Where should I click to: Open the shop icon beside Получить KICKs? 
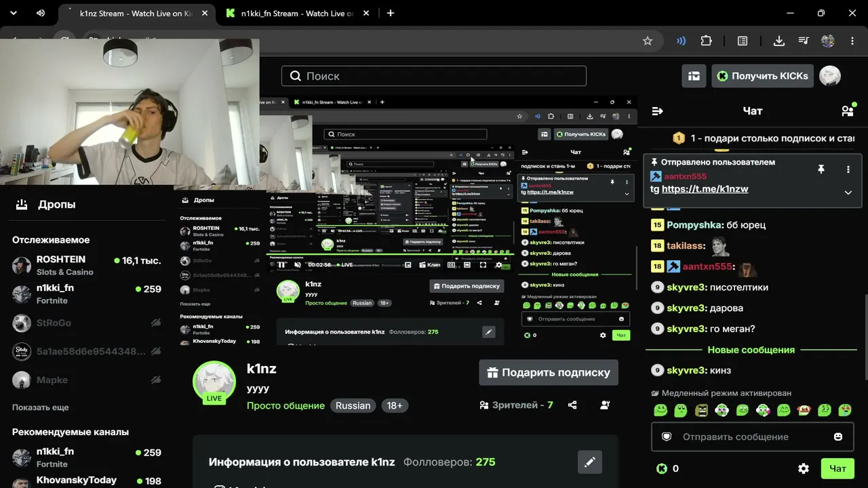694,76
